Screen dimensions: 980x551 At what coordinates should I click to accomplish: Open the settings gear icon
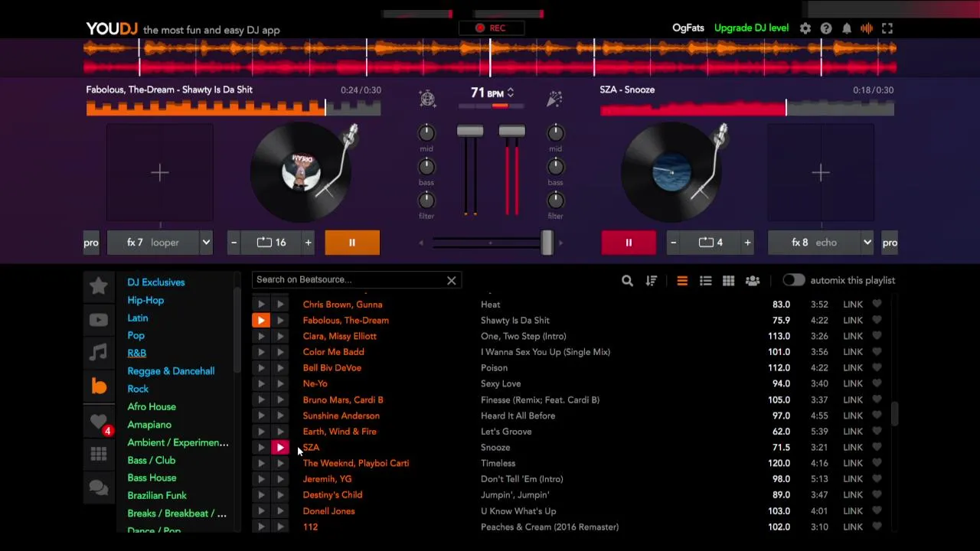[x=805, y=28]
